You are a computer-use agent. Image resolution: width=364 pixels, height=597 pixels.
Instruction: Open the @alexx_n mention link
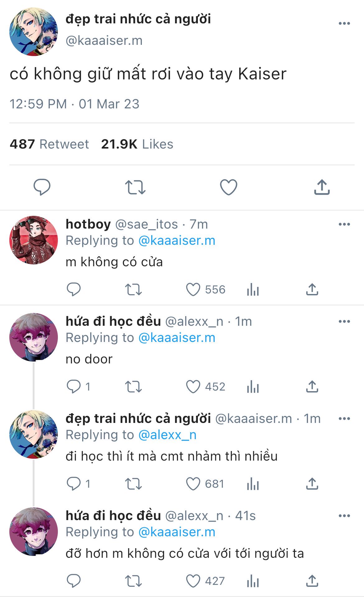[167, 435]
